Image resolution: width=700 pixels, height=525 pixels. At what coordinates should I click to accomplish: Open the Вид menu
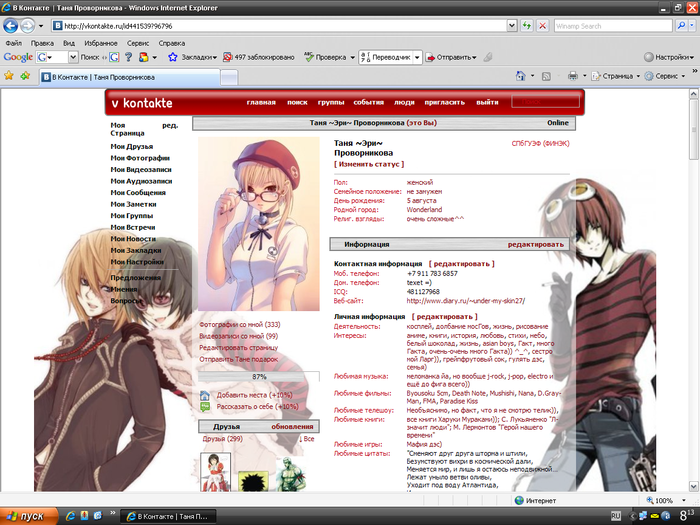pyautogui.click(x=69, y=43)
